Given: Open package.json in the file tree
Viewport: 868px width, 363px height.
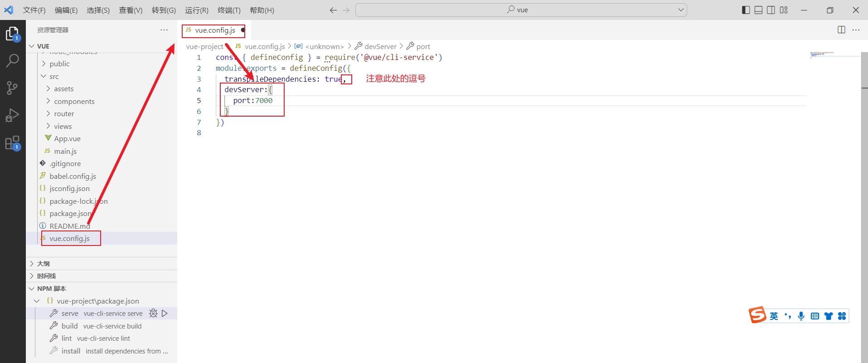Looking at the screenshot, I should (x=70, y=213).
